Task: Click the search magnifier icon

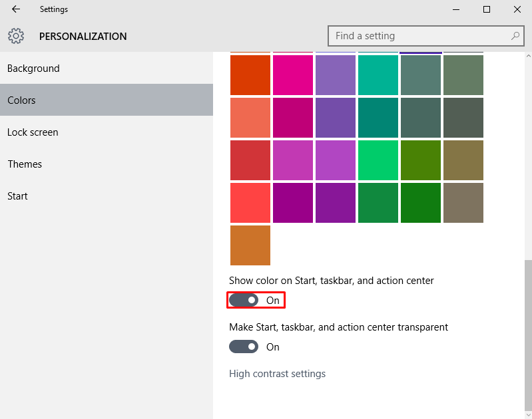Action: click(x=515, y=36)
